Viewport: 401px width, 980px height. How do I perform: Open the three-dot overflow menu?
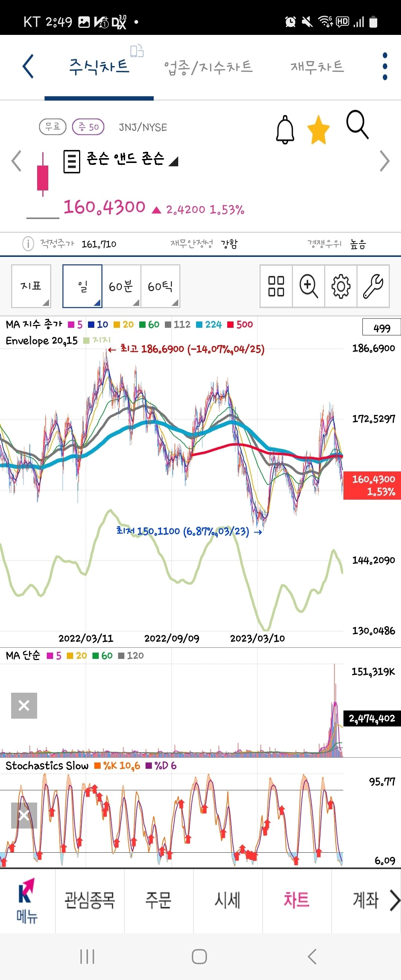pos(385,66)
